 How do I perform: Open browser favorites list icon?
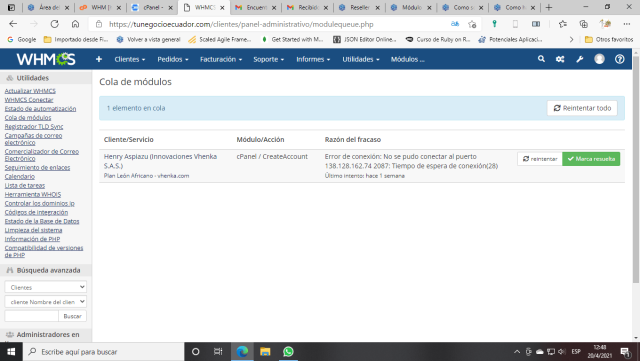(562, 24)
